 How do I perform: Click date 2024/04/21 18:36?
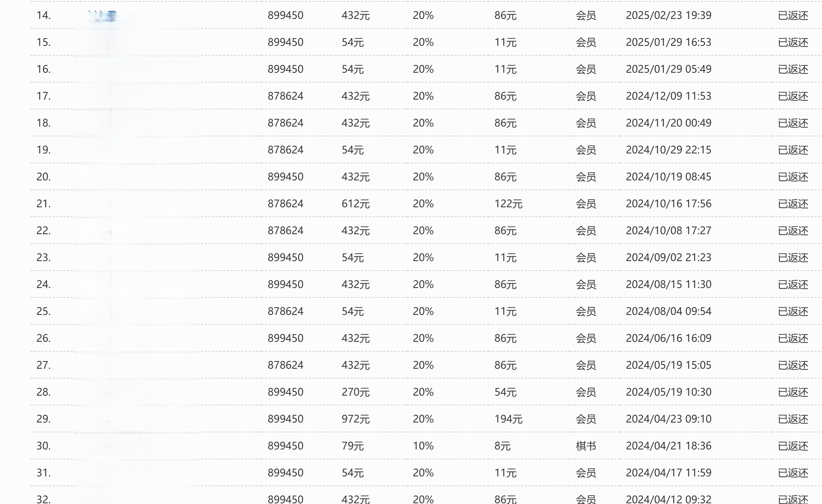(668, 446)
